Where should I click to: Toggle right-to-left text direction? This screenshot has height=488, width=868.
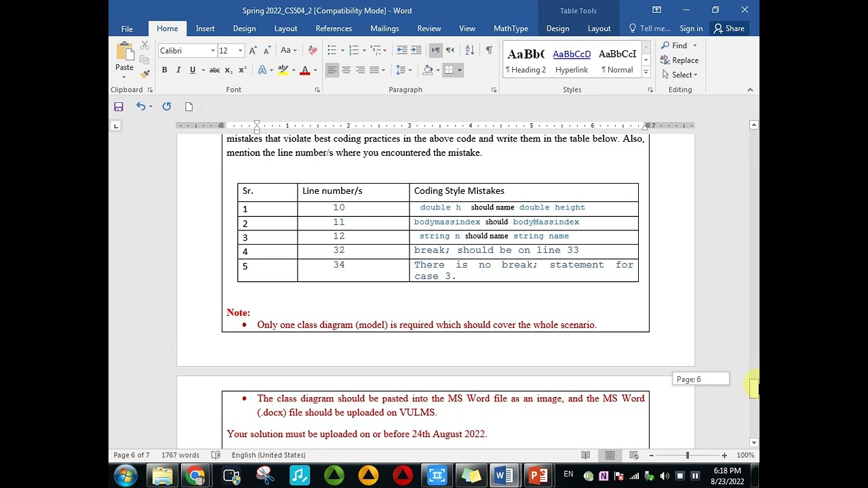click(x=450, y=50)
